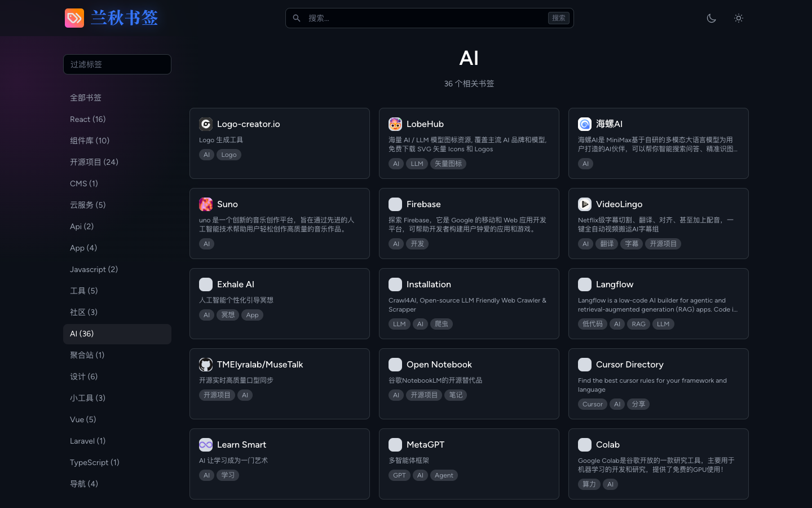Select 组件库 (10) tag

(x=117, y=141)
